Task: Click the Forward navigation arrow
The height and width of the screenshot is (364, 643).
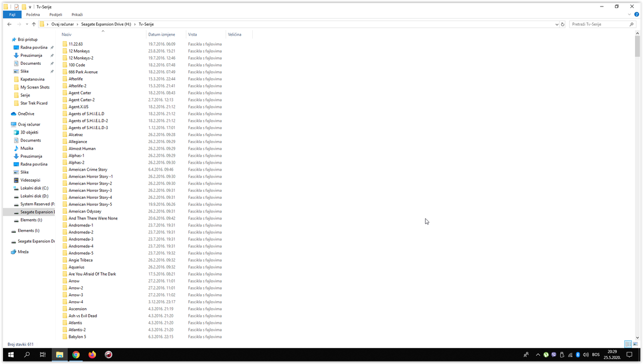Action: tap(19, 24)
